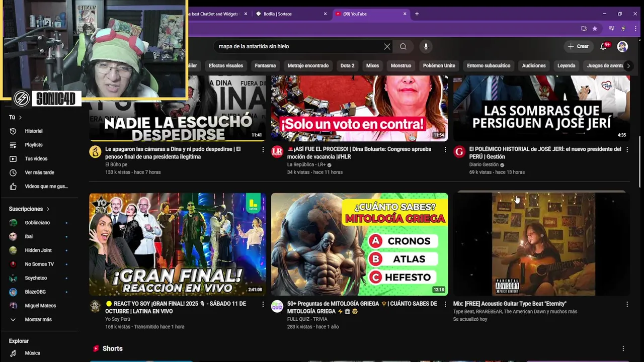Open options menu for 'REACT YO SOY ¡GRAN FINAL!'

[x=263, y=304]
